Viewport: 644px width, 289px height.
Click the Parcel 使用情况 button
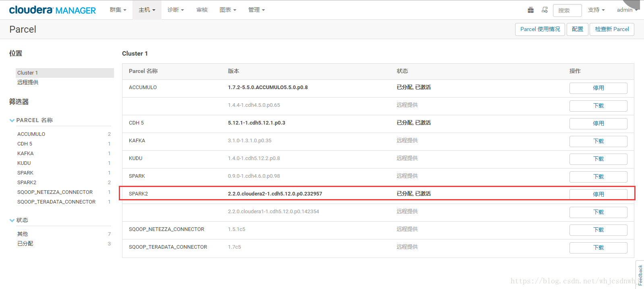(540, 29)
